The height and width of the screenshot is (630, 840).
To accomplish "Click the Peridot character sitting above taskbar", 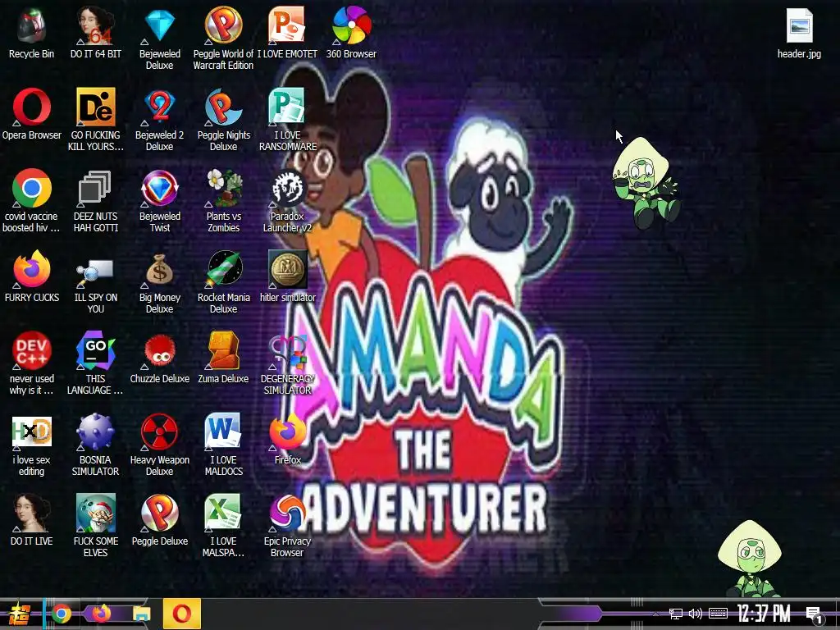I will coord(751,558).
